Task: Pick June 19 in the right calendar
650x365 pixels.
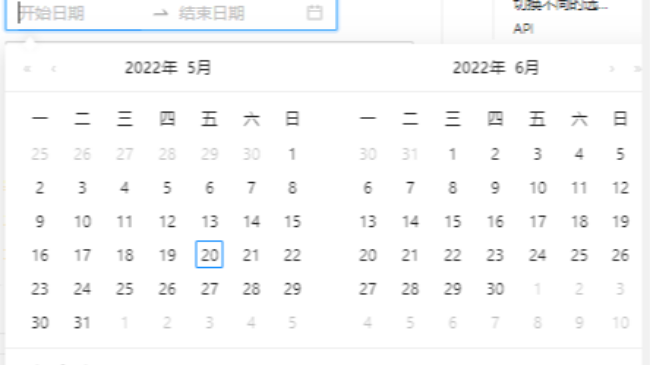Action: point(620,221)
